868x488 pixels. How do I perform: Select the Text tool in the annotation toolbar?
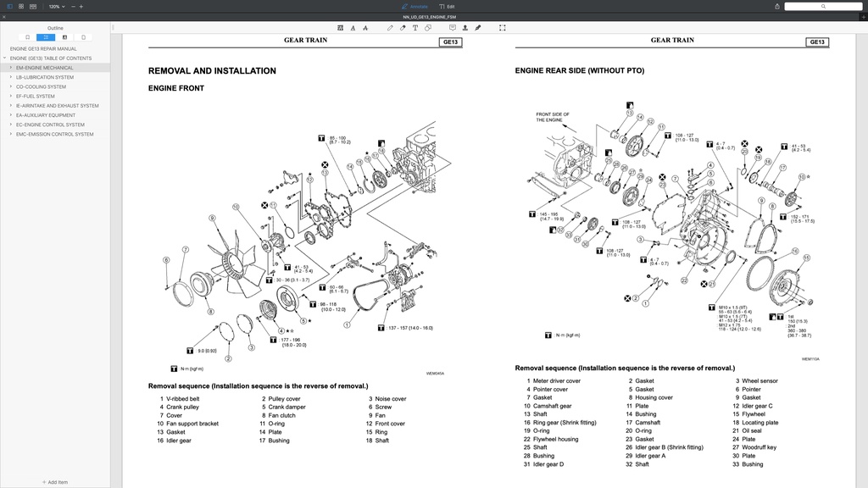click(x=415, y=27)
